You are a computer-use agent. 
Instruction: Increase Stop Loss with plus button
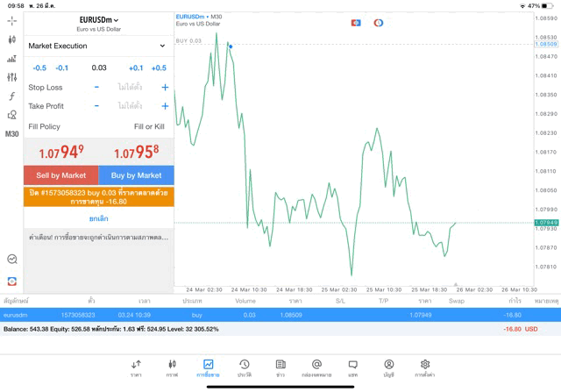click(165, 88)
